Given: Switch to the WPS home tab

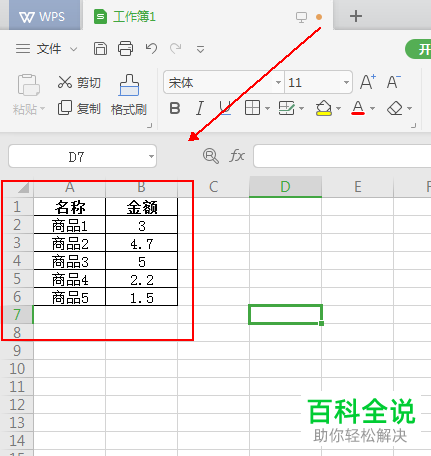Looking at the screenshot, I should [x=44, y=16].
